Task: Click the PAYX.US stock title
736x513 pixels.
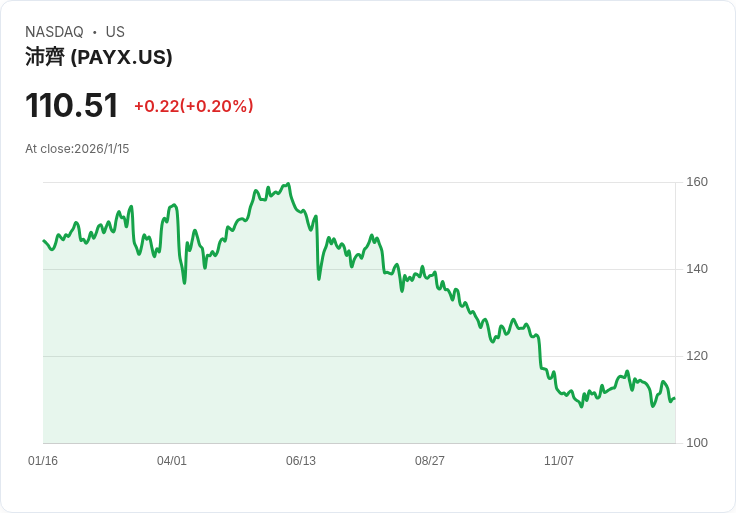Action: point(99,57)
